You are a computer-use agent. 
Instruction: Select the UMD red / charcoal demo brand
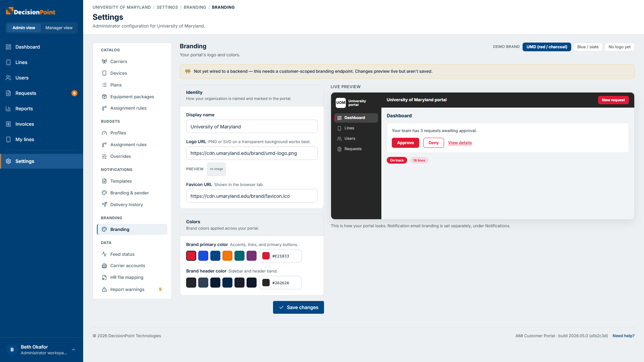(547, 47)
